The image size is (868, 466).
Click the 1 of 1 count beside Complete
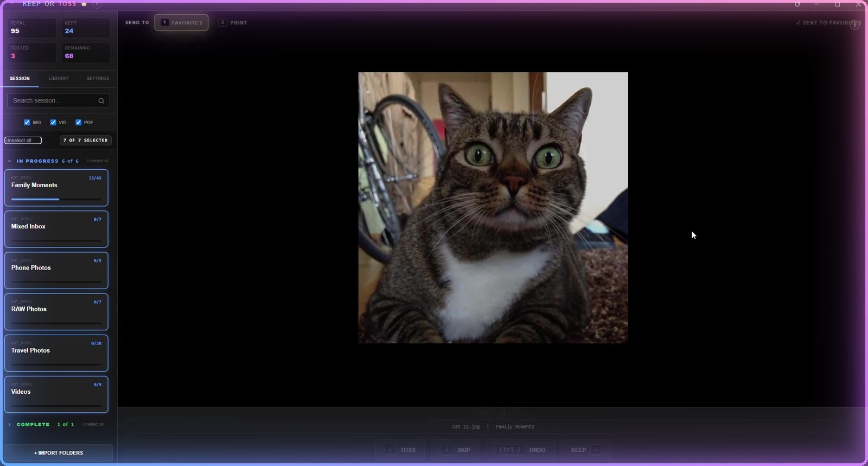tap(66, 424)
